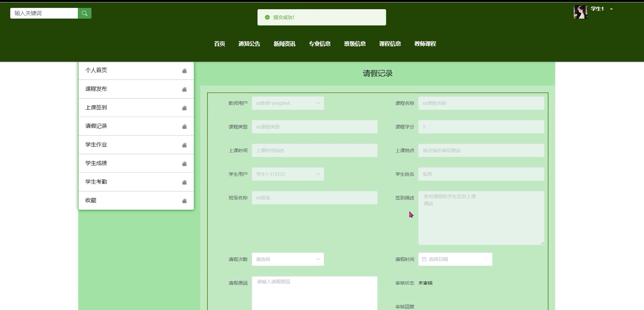Click the home icon beside 学生考勤
The height and width of the screenshot is (310, 644).
tap(184, 182)
